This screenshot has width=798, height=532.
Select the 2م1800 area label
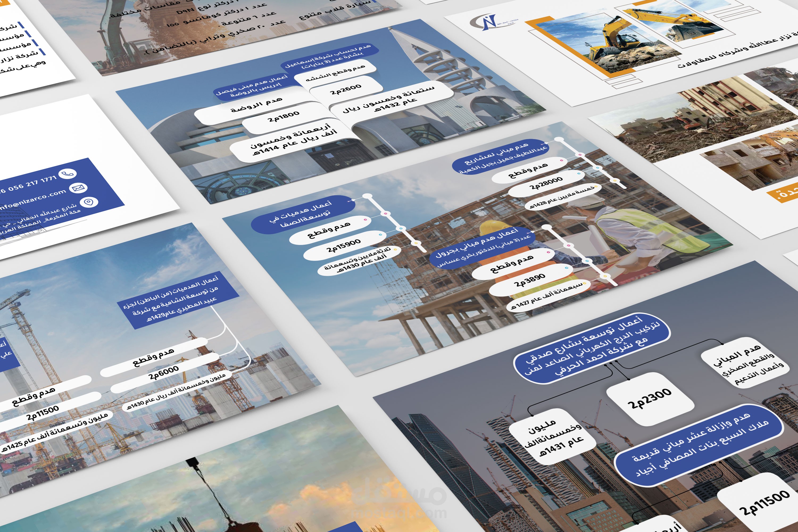[x=284, y=117]
